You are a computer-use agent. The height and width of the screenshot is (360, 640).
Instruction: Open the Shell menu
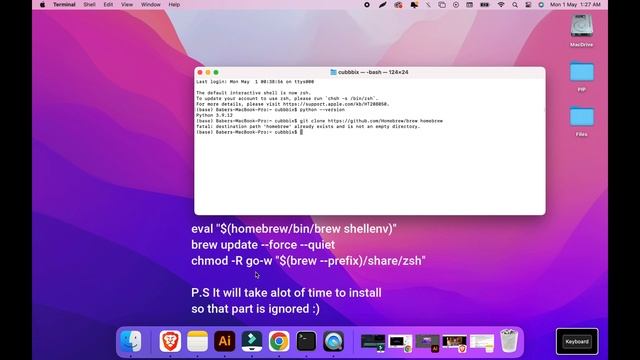[89, 5]
